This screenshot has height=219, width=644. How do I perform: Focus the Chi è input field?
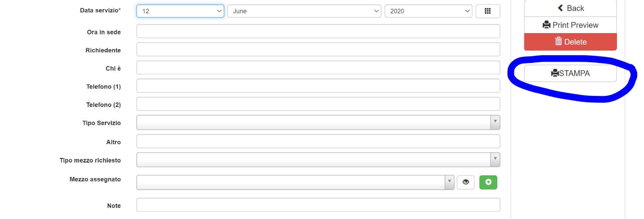(x=318, y=67)
